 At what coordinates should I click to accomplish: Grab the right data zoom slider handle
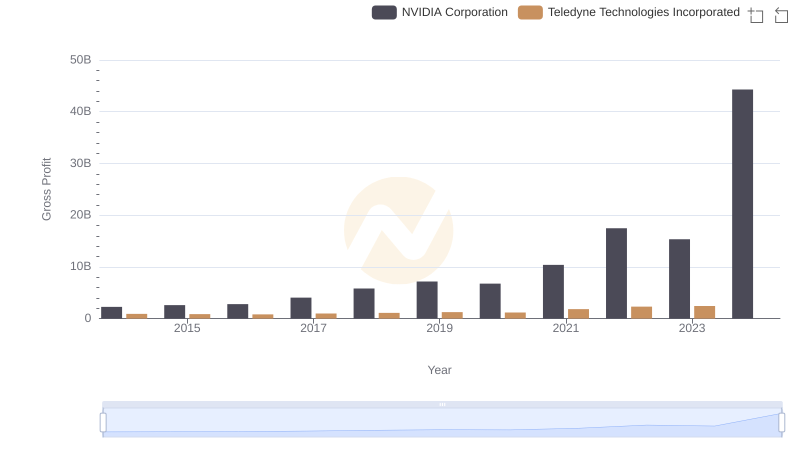[781, 422]
